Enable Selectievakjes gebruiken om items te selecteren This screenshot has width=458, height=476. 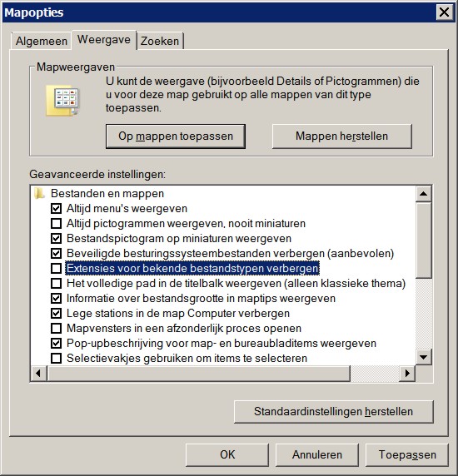click(x=56, y=358)
